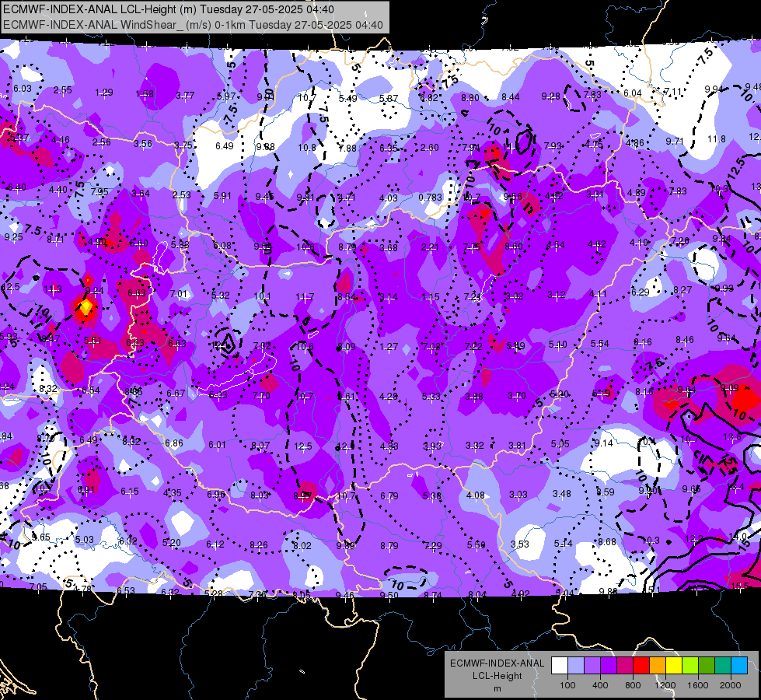
Task: Click the legend tick label 100
Action: pyautogui.click(x=567, y=685)
